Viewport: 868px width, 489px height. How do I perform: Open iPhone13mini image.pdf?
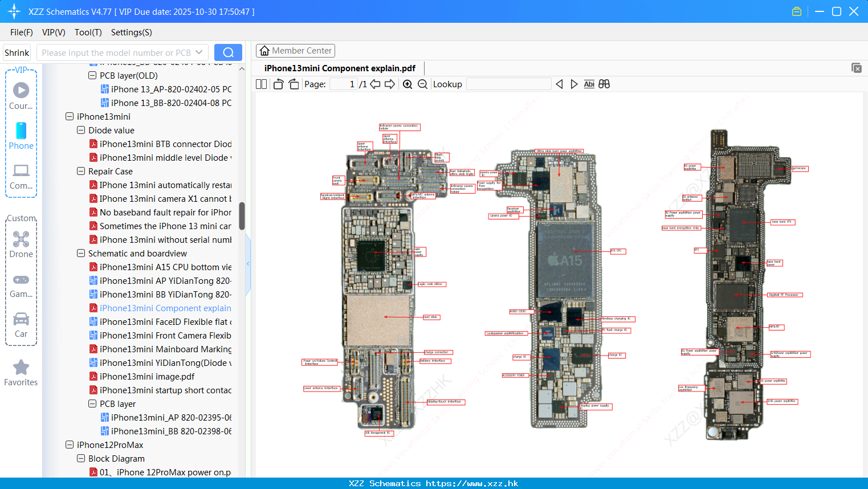pyautogui.click(x=142, y=376)
